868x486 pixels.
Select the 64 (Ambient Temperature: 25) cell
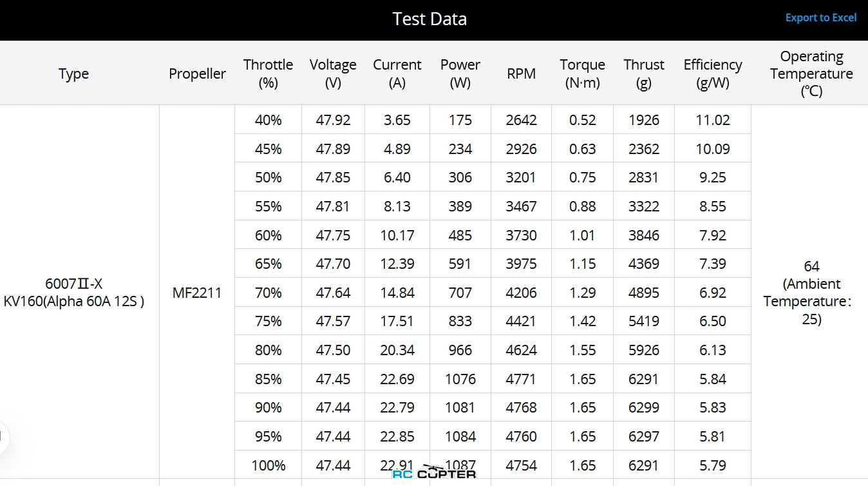coord(811,293)
